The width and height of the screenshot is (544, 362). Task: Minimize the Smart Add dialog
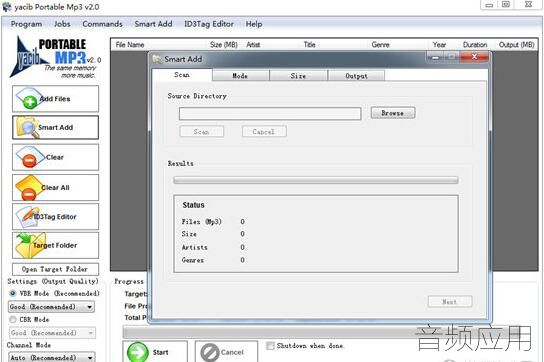coord(435,58)
